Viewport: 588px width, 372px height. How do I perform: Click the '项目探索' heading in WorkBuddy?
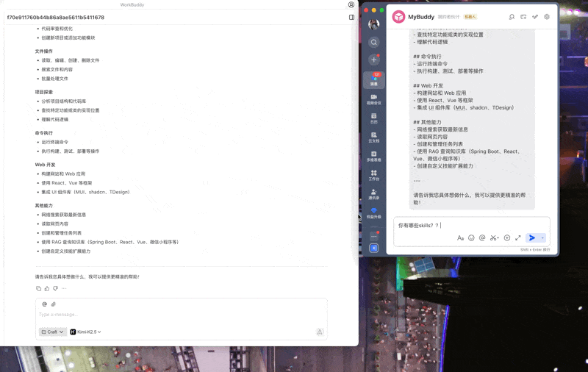click(x=44, y=92)
